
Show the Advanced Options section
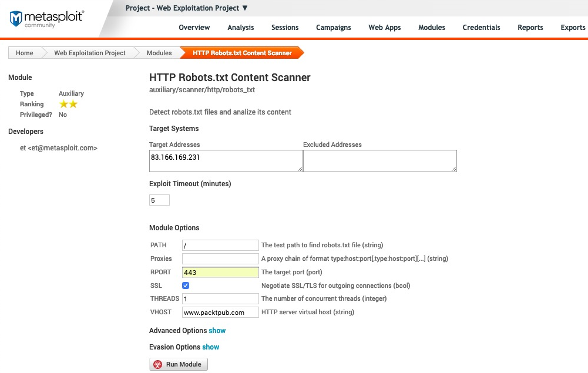point(217,331)
